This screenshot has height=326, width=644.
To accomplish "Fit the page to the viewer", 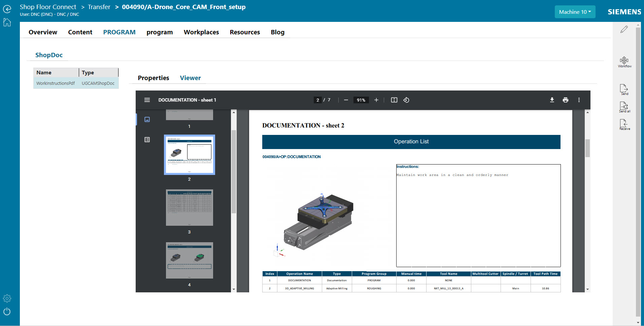I will (394, 100).
